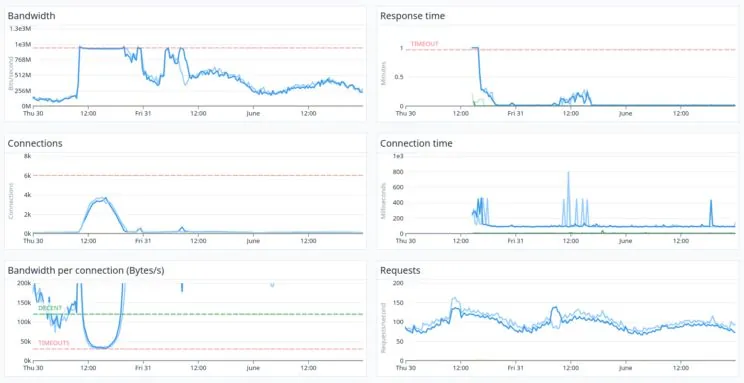Click the Thu 30 tick on the Connections axis
This screenshot has width=744, height=383.
click(x=31, y=241)
